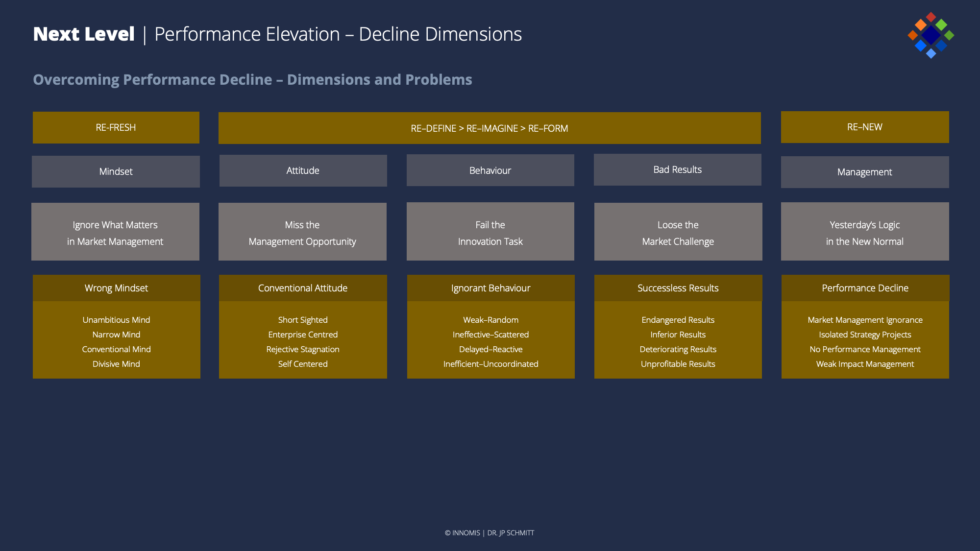Click the RE-DEFINE > RE-IMAGINE > RE-FORM banner
Screen dimensions: 980x551
pyautogui.click(x=489, y=128)
